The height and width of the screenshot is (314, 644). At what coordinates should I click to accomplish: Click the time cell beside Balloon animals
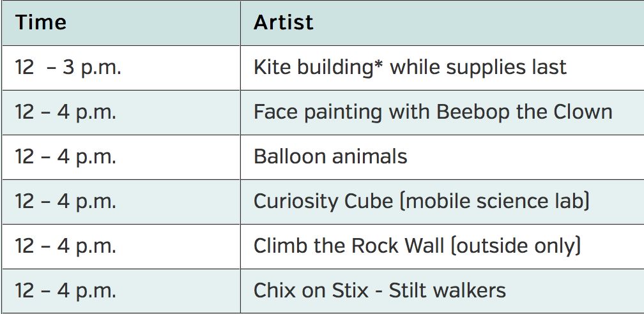pyautogui.click(x=121, y=157)
